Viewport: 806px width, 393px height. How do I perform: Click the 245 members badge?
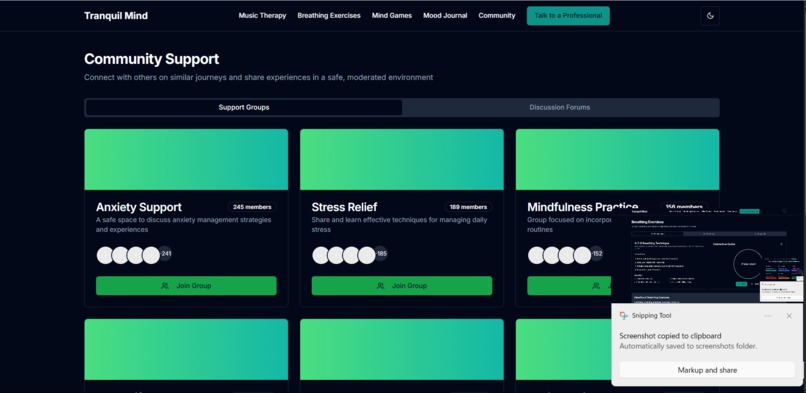tap(252, 207)
